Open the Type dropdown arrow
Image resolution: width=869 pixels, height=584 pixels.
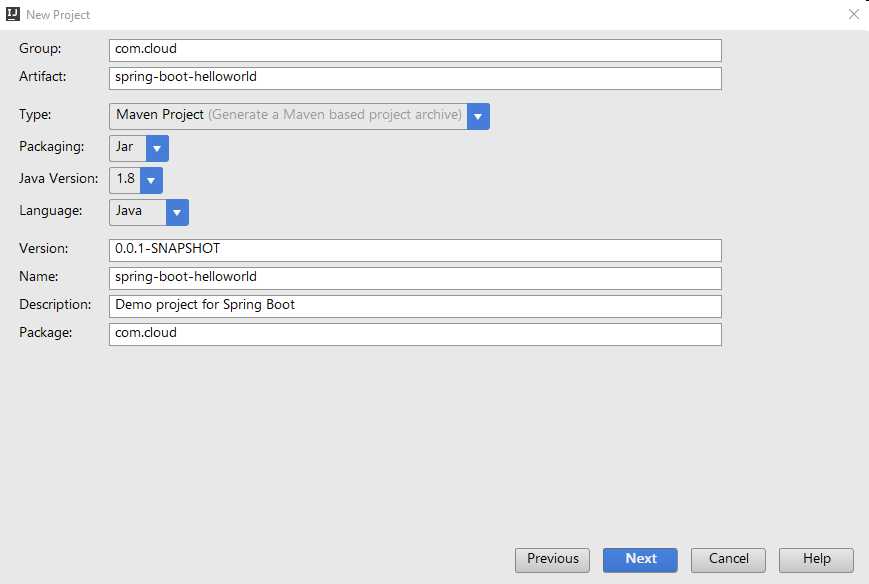[x=479, y=116]
